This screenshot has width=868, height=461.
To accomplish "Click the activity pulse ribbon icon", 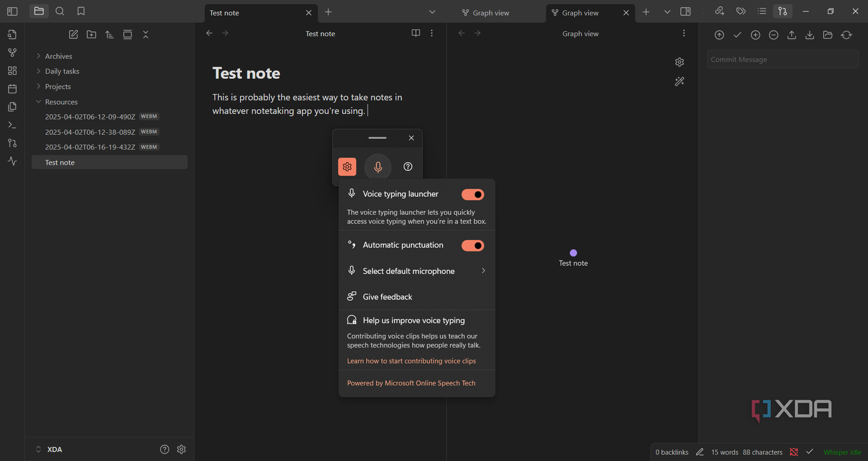I will pos(12,161).
